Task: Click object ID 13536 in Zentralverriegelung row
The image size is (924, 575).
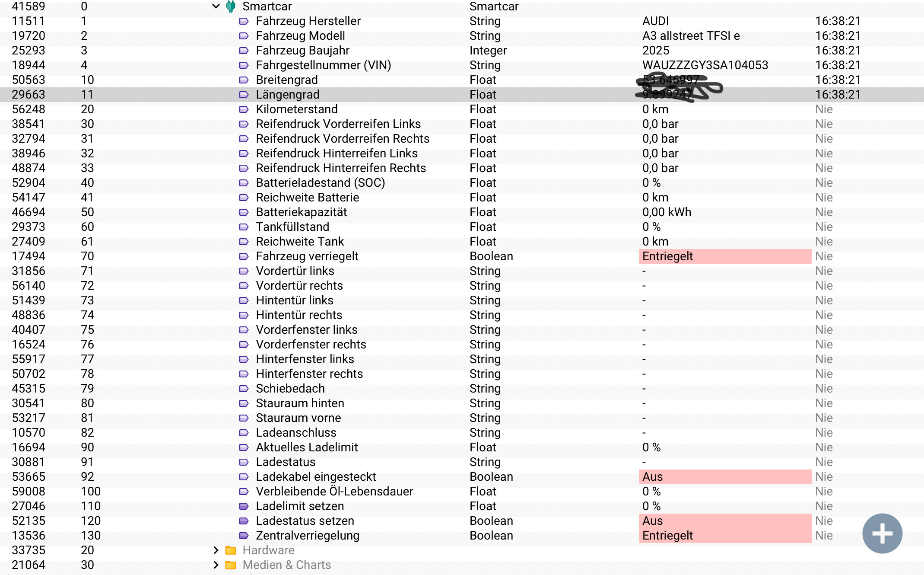Action: point(29,536)
